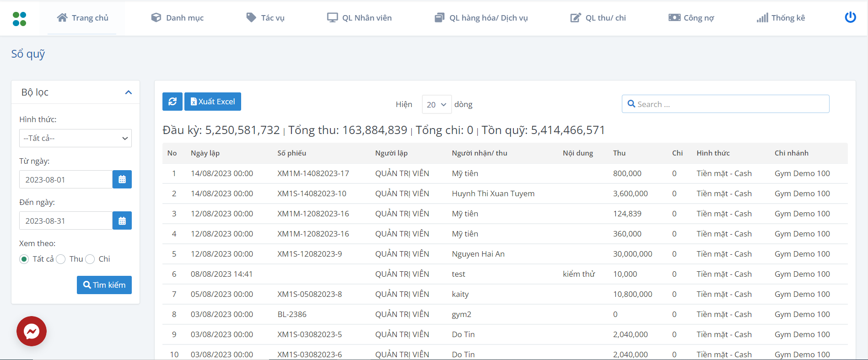The height and width of the screenshot is (360, 868).
Task: Collapse the Bộ lọc filter panel
Action: tap(128, 92)
